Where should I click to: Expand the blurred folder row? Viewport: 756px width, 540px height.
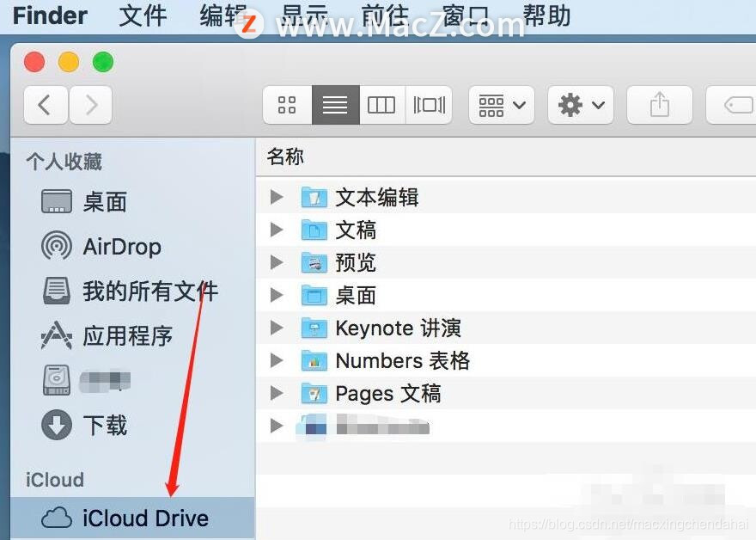pyautogui.click(x=277, y=426)
